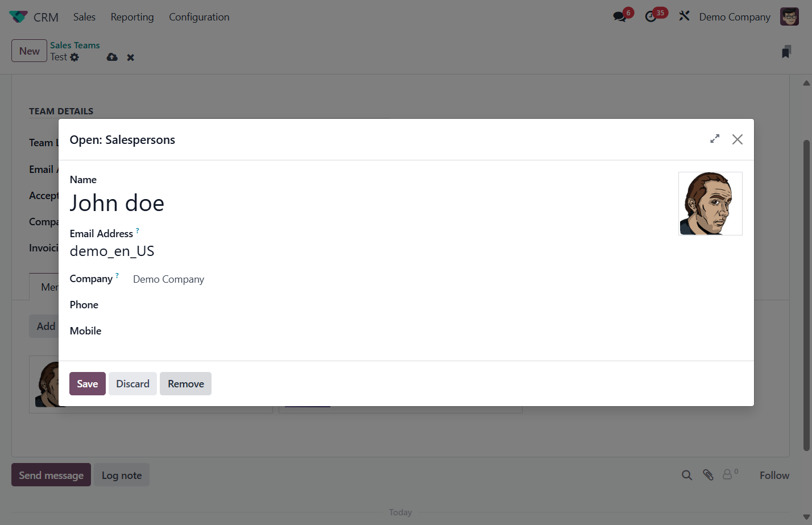Click the demo_en_US email address value

[112, 251]
